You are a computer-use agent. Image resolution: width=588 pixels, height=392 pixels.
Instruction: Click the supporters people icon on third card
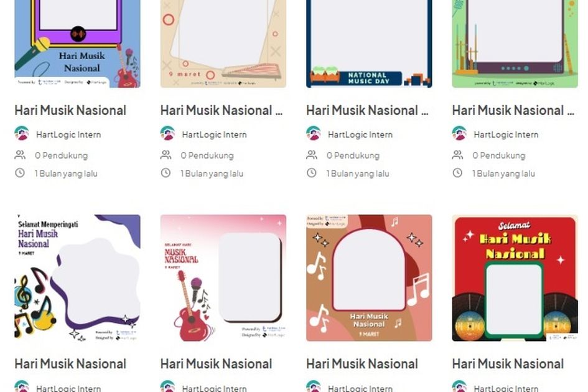coord(312,155)
